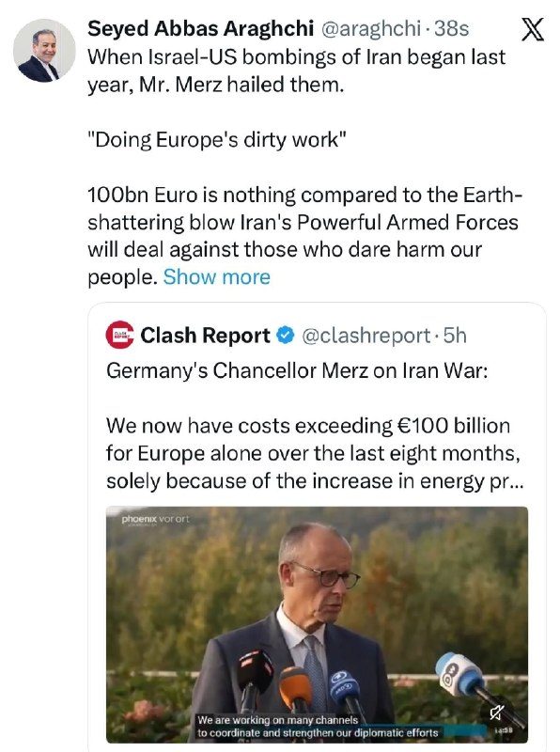The width and height of the screenshot is (560, 752).
Task: Click the 'Germany's Chancellor Merz on Iran War' line
Action: point(297,370)
